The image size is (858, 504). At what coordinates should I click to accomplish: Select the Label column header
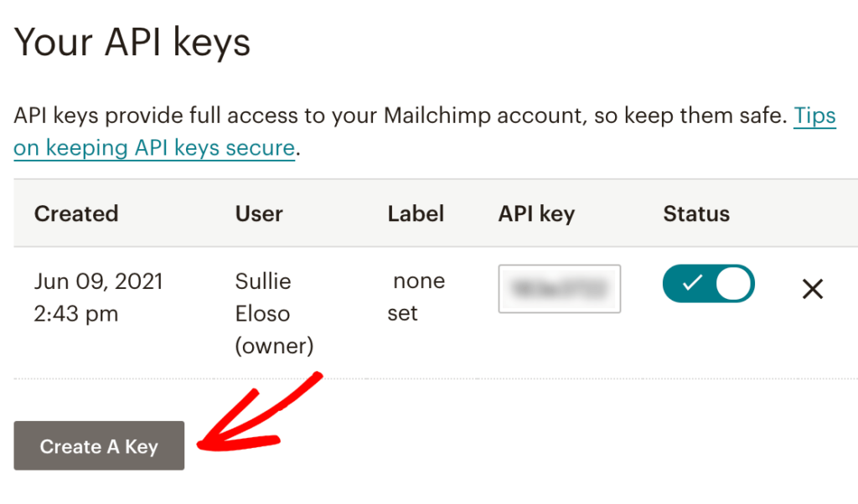pos(416,213)
